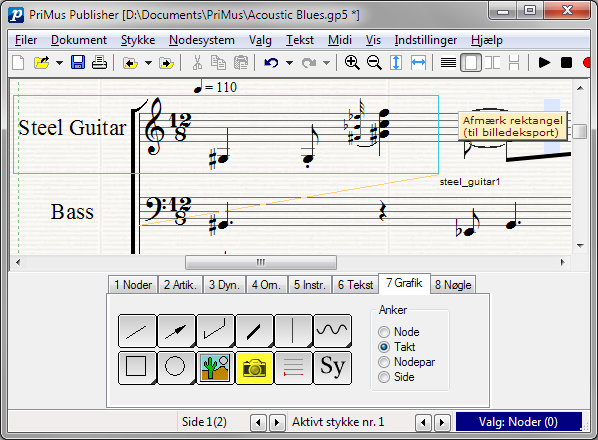Create a new document with the blank page icon
Screen dimensions: 598x440
pos(18,63)
